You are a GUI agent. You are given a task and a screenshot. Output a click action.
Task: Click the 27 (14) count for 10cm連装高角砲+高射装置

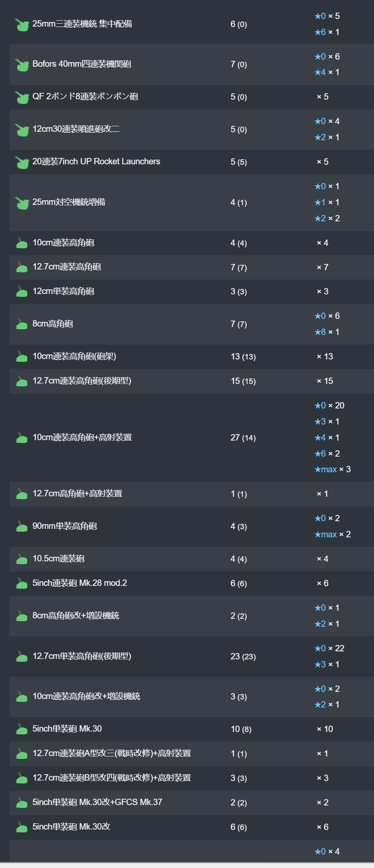coord(243,438)
